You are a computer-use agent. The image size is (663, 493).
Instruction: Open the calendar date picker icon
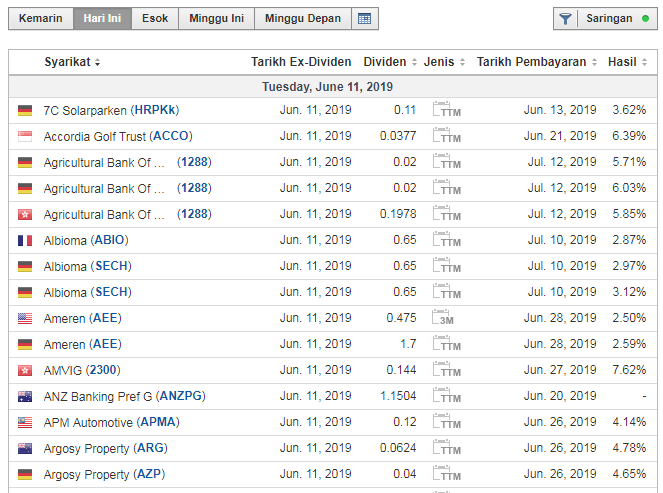pos(364,19)
